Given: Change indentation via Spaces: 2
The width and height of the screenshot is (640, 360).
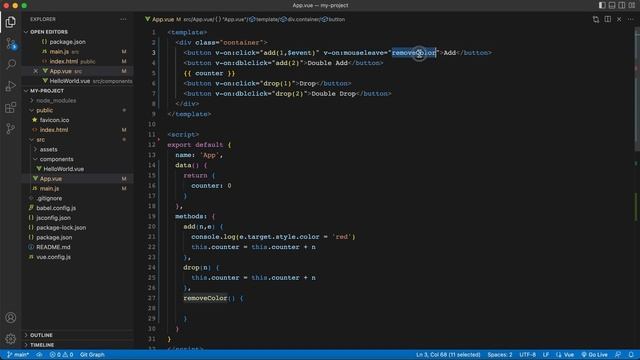Looking at the screenshot, I should tap(500, 355).
